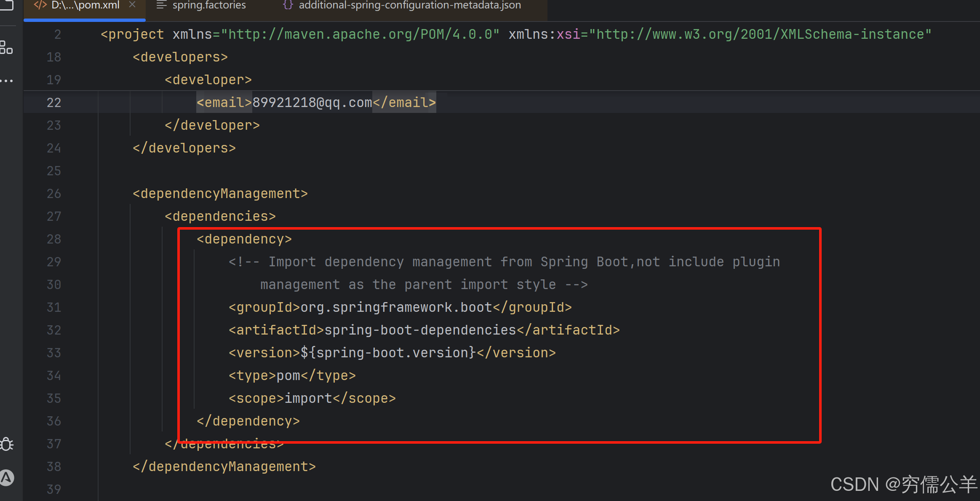Open the Project folder tool window icon
This screenshot has height=501, width=980.
(7, 5)
